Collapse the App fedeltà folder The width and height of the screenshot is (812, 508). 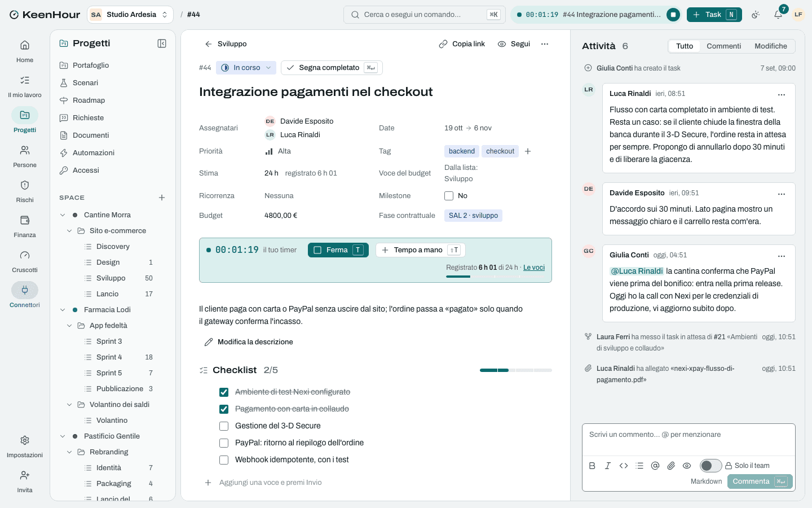coord(69,326)
